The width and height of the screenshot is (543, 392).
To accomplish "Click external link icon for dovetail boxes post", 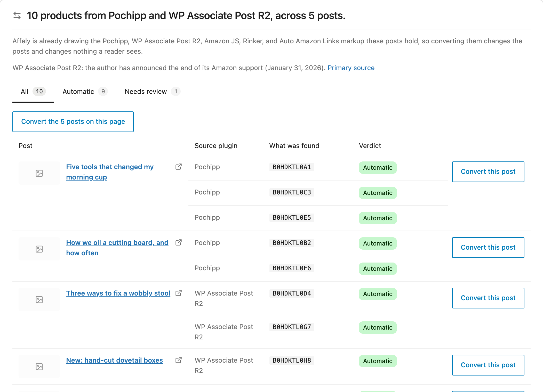I will tap(179, 360).
